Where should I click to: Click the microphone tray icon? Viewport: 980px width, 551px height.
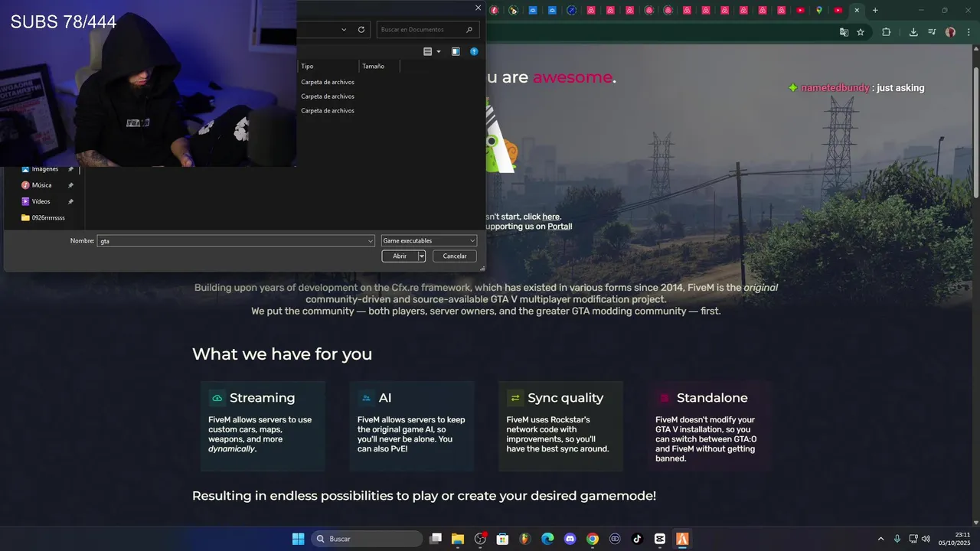tap(897, 539)
